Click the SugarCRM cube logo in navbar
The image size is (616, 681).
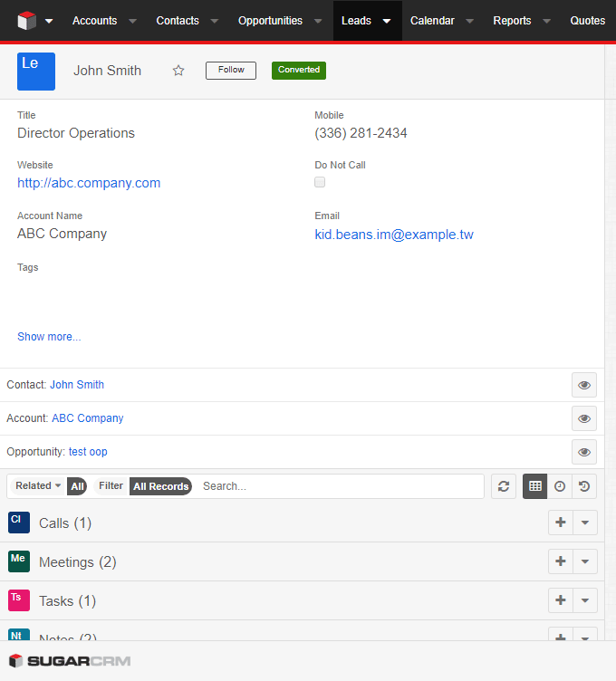tap(26, 21)
